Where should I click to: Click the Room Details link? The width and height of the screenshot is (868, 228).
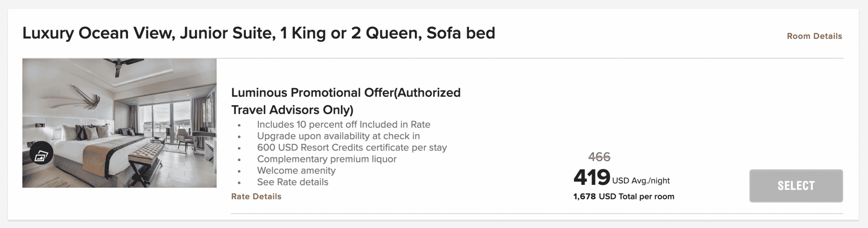814,36
